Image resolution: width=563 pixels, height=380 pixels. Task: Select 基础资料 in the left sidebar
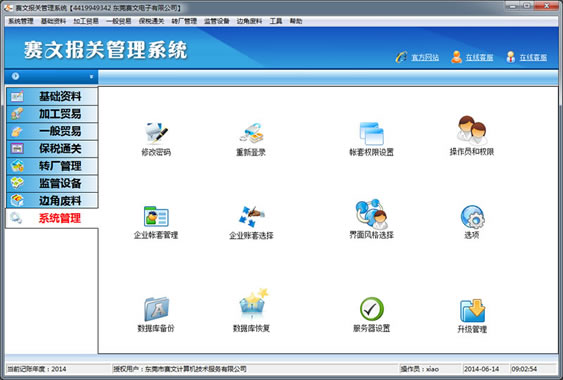52,96
